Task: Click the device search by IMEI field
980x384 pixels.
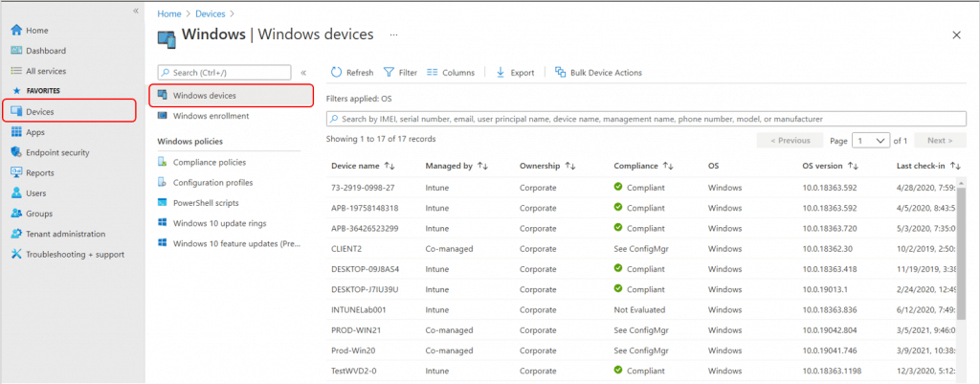Action: click(646, 118)
